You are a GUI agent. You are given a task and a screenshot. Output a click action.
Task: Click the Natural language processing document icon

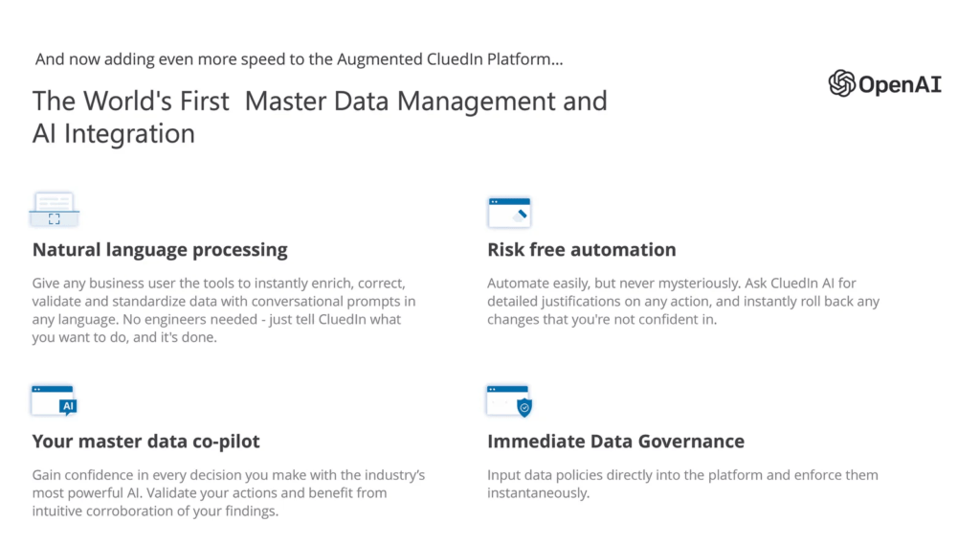55,210
